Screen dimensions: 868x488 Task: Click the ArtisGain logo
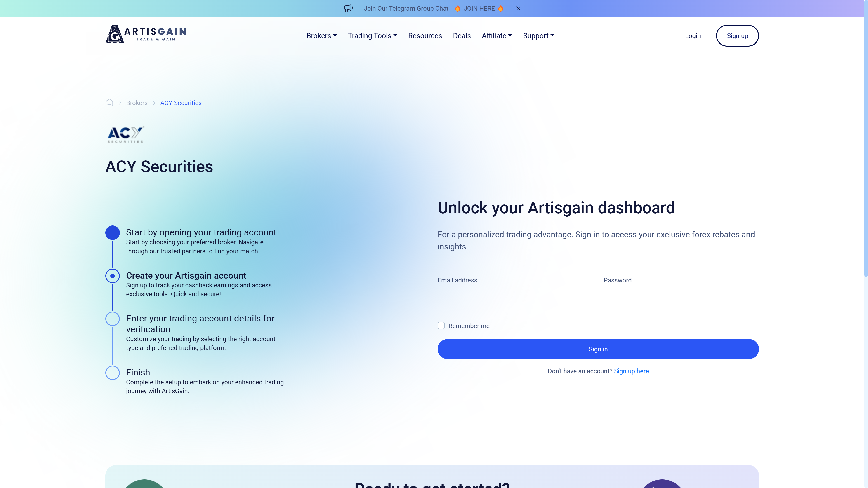(x=146, y=35)
